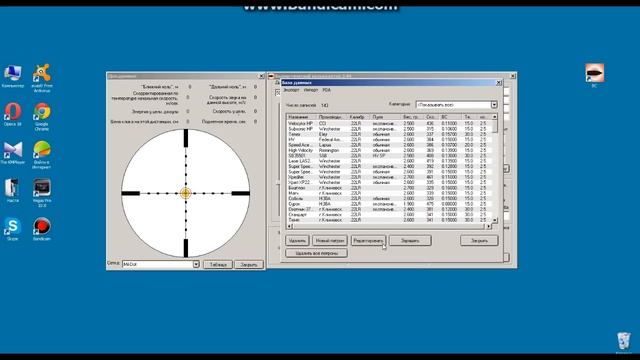Open The KMPlayer desktop shortcut

click(x=13, y=152)
